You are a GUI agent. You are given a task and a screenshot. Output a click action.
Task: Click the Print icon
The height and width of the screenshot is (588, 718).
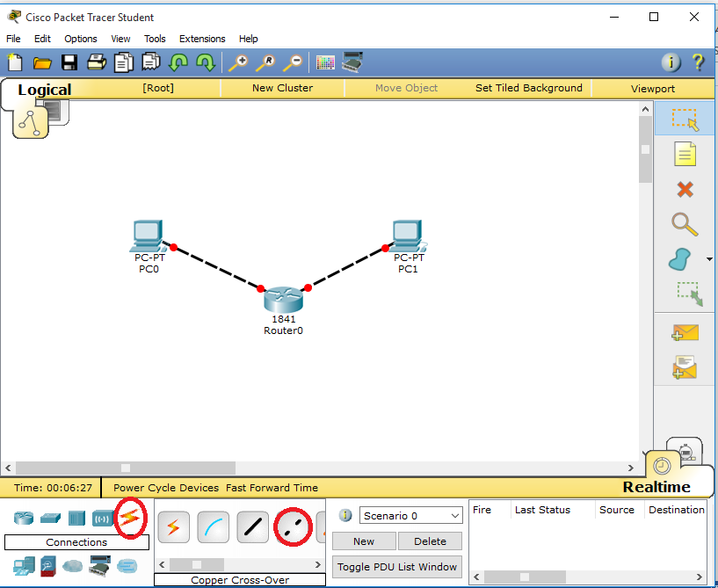point(96,62)
